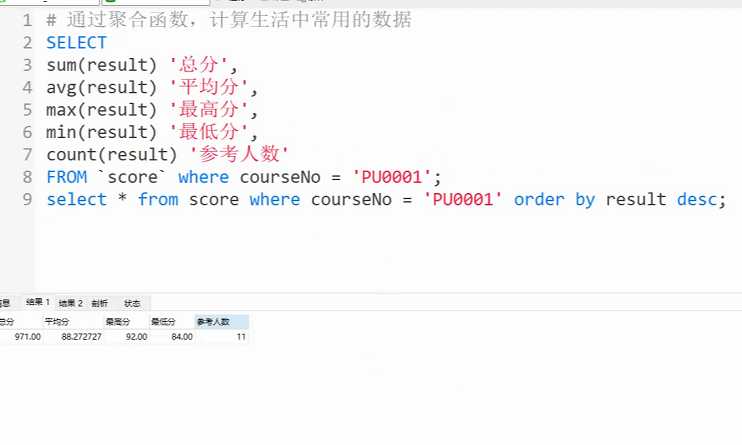Click line number 5 in the gutter
The height and width of the screenshot is (445, 742).
[x=27, y=110]
